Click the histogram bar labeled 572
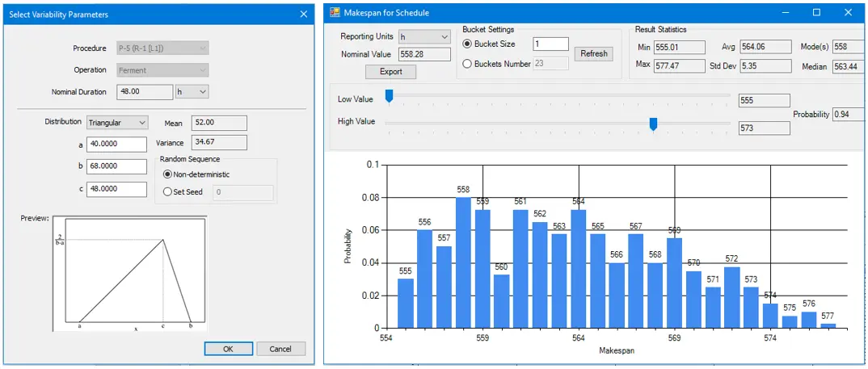Image resolution: width=868 pixels, height=369 pixels. pos(732,298)
